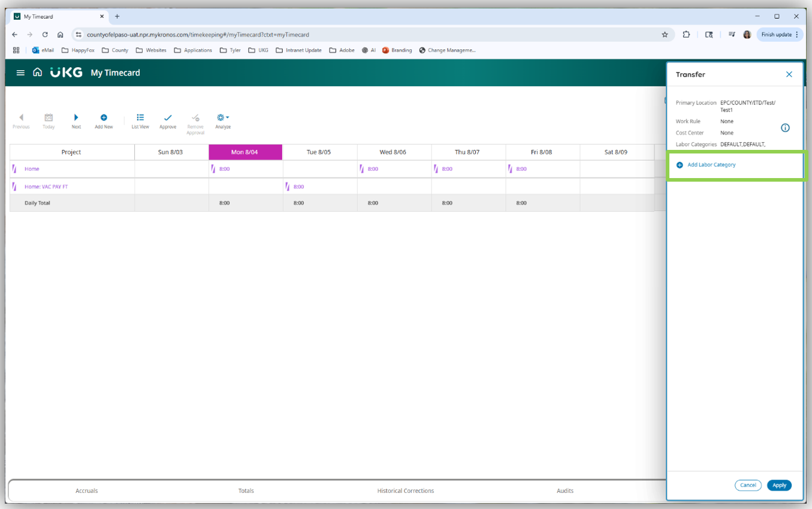The image size is (812, 509).
Task: Open the Accruals tab
Action: [x=87, y=490]
